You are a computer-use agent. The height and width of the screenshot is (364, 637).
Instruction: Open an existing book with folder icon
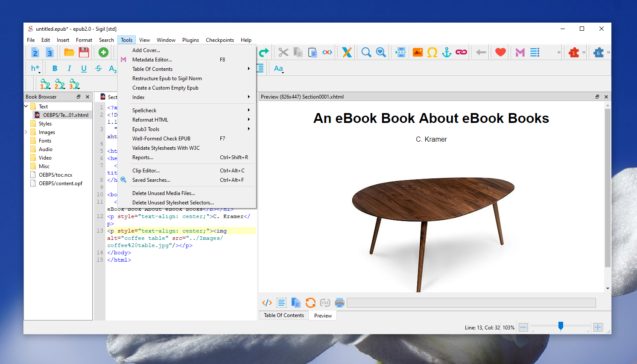tap(69, 52)
